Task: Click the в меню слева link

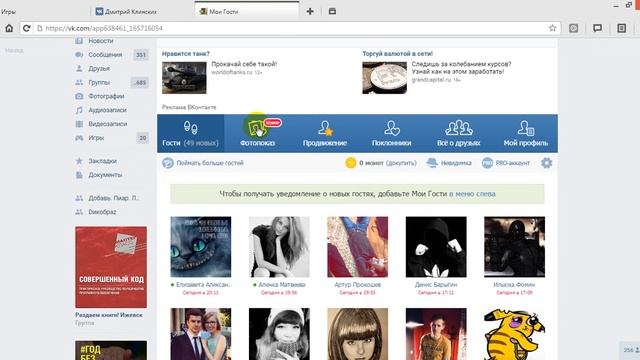Action: pyautogui.click(x=472, y=194)
